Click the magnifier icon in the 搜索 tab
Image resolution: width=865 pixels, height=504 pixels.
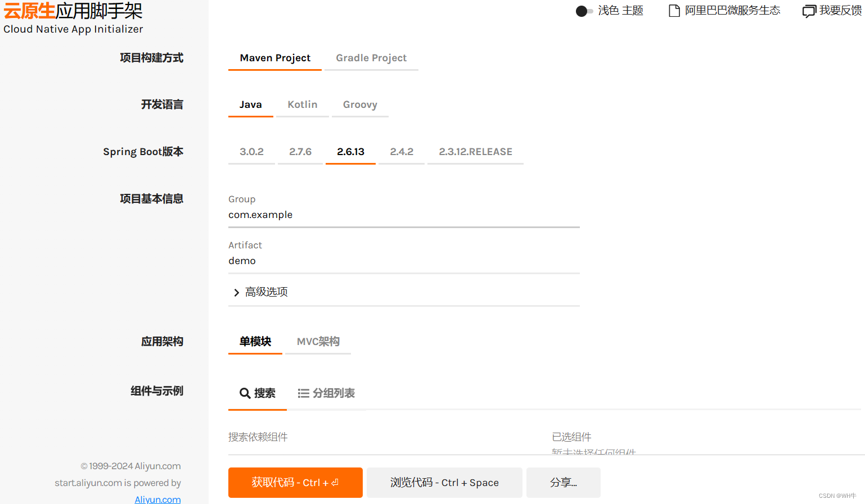click(x=245, y=393)
